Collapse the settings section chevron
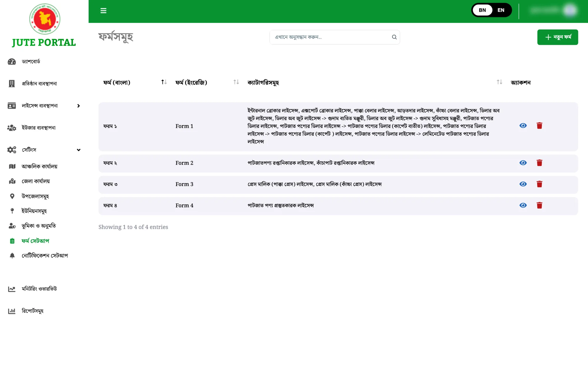This screenshot has height=368, width=588. click(78, 150)
